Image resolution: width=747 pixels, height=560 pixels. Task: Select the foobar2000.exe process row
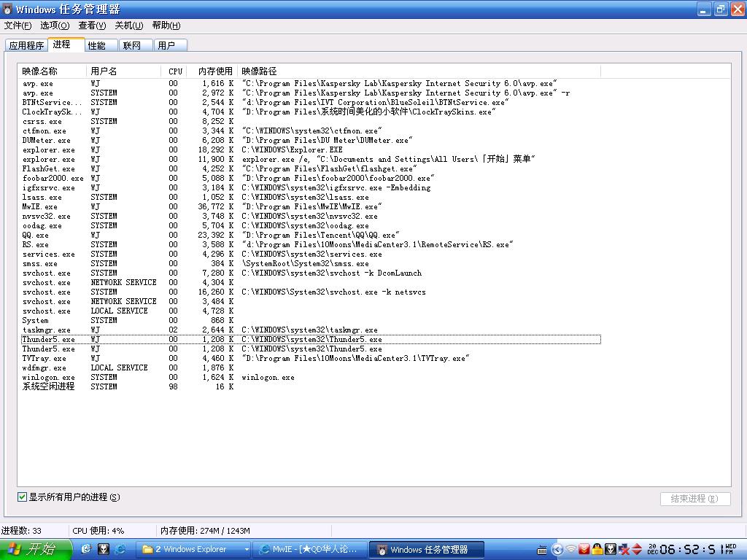(x=311, y=178)
